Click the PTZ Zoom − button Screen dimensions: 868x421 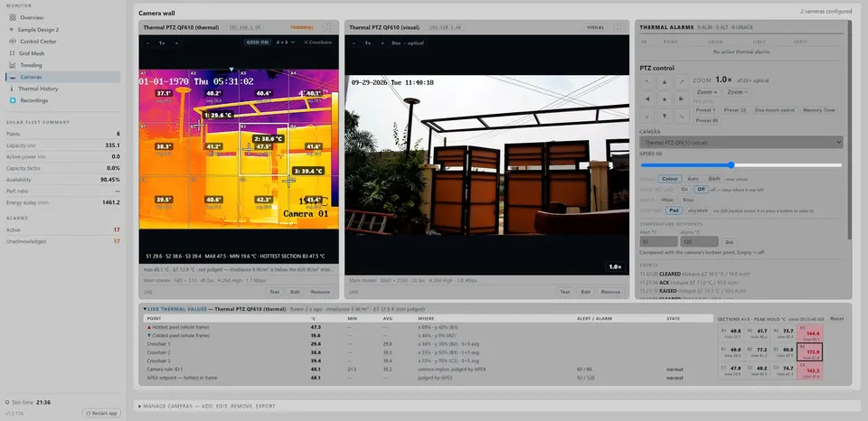pyautogui.click(x=738, y=92)
